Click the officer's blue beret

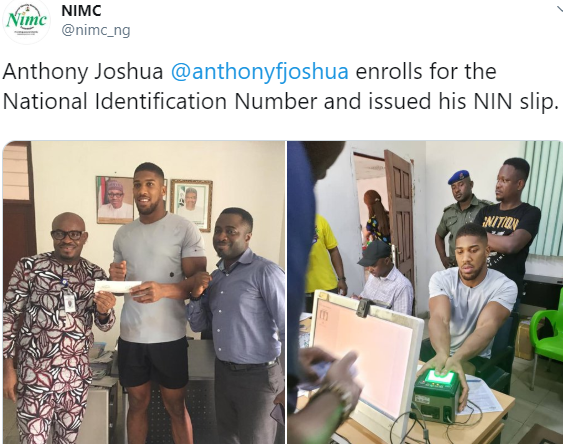(x=459, y=177)
